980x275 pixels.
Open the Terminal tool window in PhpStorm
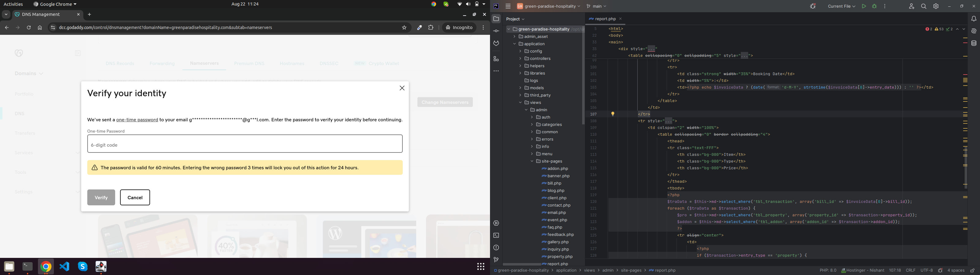[496, 236]
